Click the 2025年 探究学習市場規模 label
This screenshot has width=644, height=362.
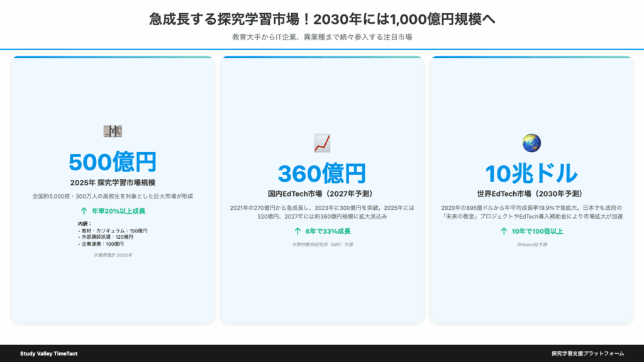click(113, 183)
